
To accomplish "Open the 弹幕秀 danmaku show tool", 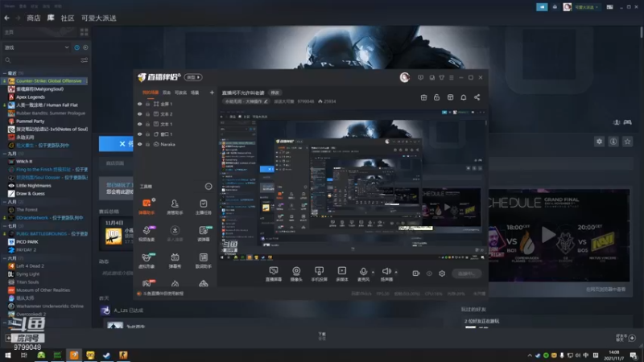I will click(x=175, y=260).
